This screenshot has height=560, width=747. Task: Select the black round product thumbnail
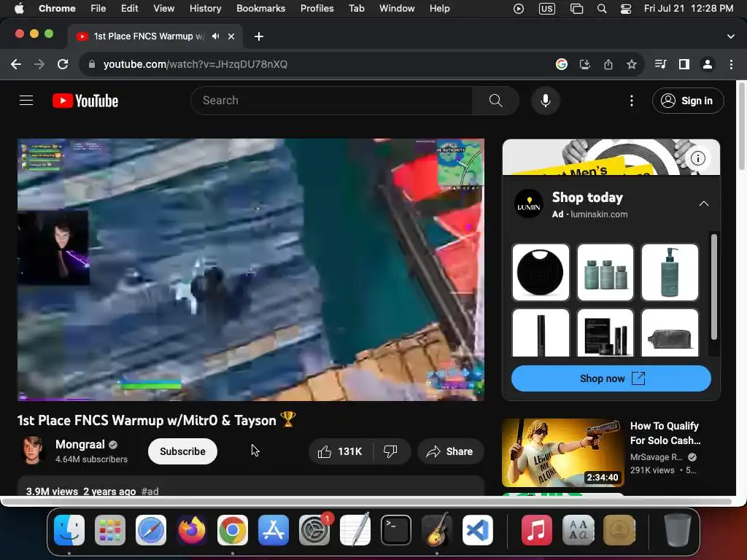(541, 273)
